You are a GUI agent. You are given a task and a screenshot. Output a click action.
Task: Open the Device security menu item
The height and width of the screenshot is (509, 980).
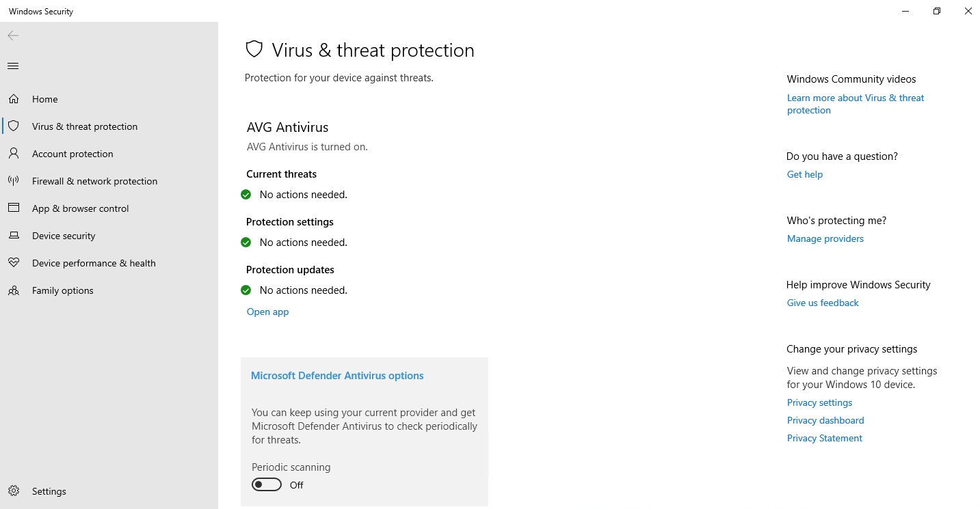click(64, 236)
